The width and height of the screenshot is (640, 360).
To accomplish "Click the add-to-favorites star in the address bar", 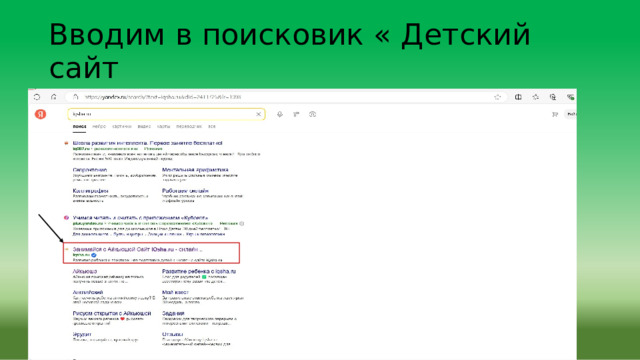I will click(497, 97).
